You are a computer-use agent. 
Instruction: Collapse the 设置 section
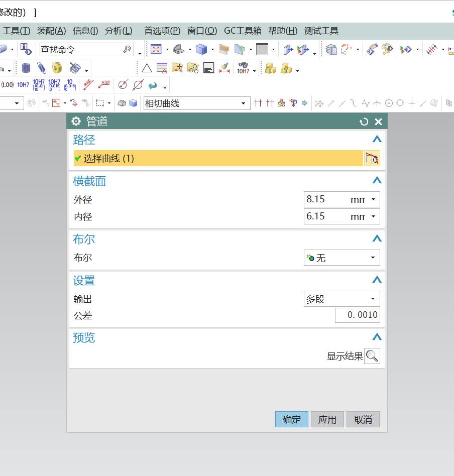click(377, 280)
